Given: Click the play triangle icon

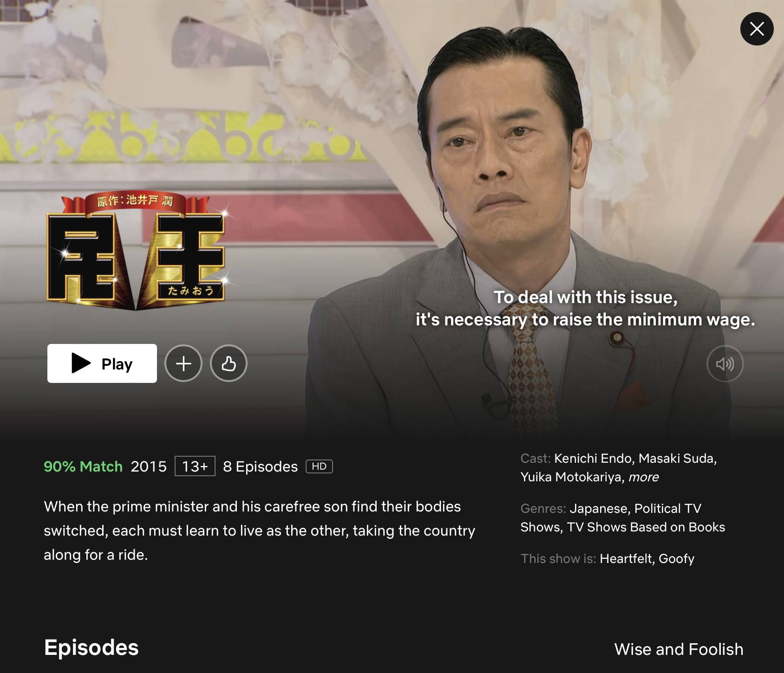Looking at the screenshot, I should click(x=81, y=363).
